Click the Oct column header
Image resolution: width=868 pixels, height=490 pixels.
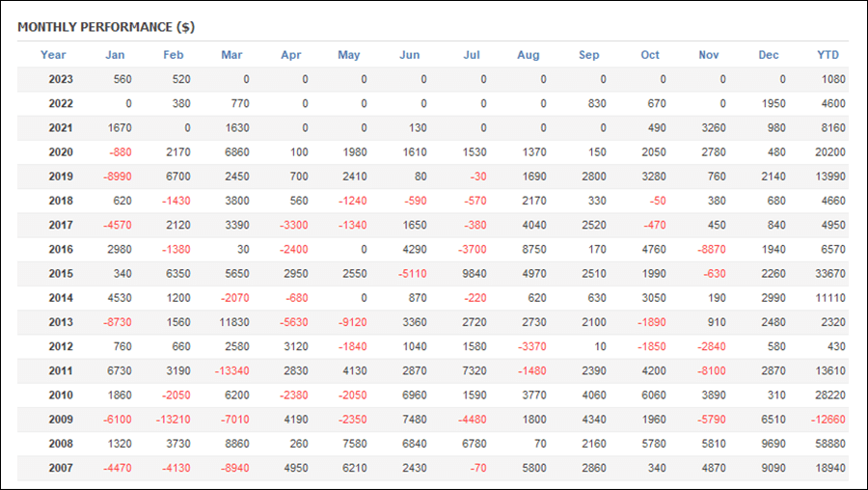(650, 55)
